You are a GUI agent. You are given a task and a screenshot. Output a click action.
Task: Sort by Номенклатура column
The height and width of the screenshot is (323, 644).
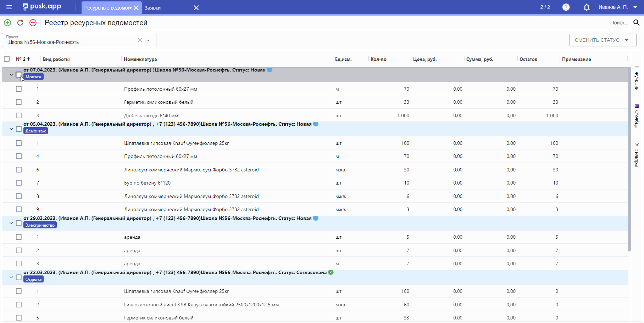coord(140,59)
